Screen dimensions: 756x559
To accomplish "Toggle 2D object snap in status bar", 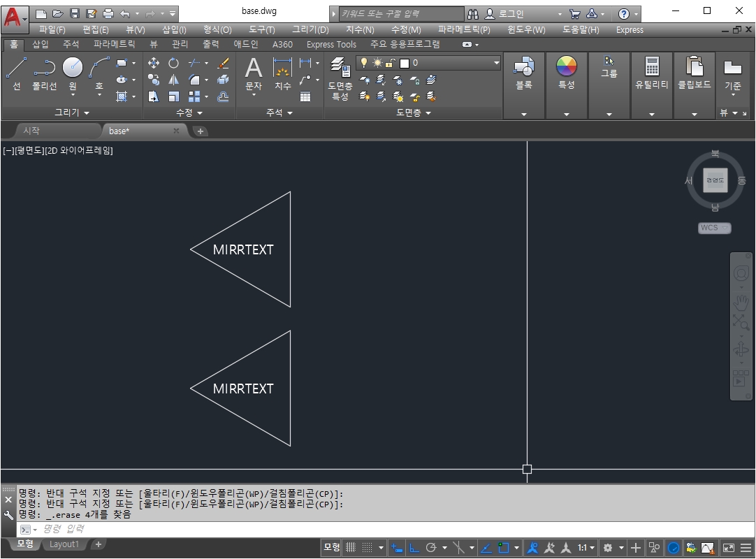I will pos(504,547).
